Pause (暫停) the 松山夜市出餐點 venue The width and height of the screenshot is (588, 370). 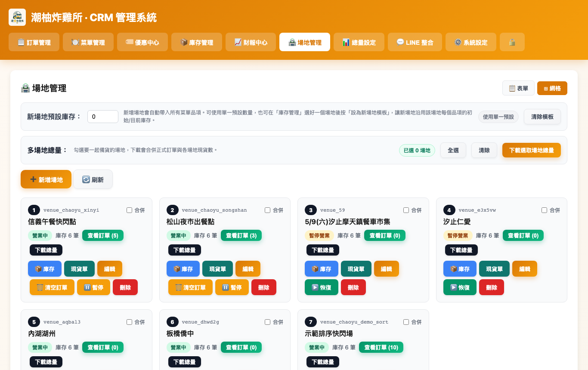232,287
